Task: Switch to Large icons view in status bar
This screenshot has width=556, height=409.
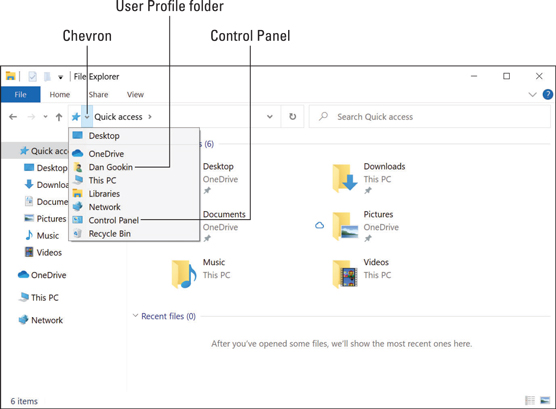Action: pos(545,400)
